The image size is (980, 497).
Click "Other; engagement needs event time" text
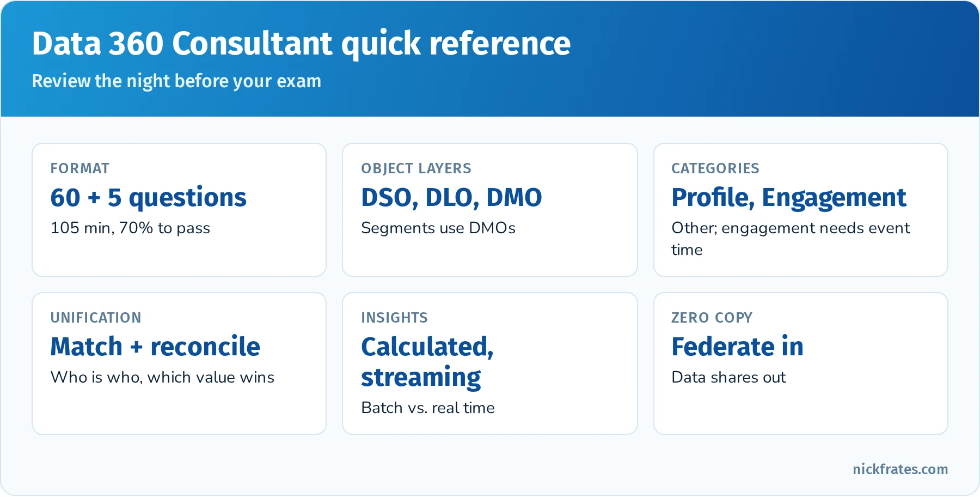point(791,239)
